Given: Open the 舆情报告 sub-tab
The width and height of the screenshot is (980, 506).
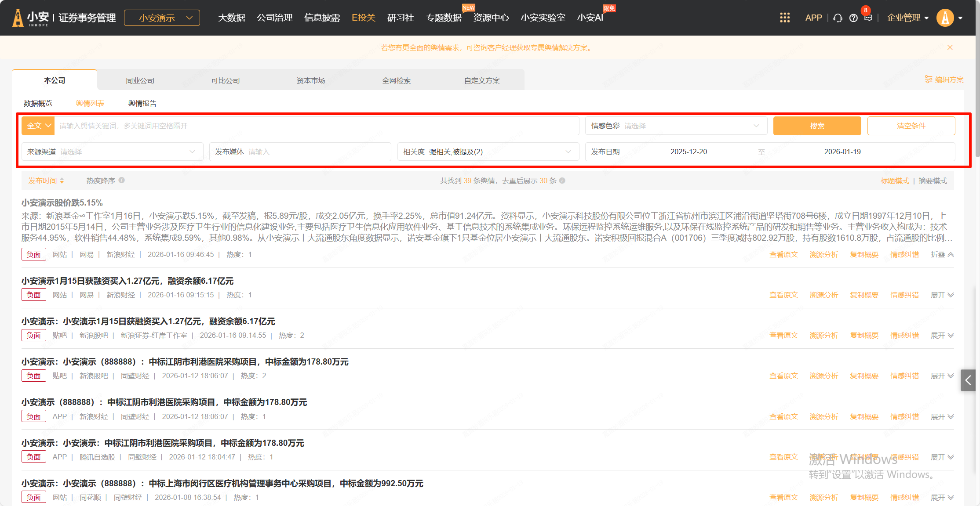Looking at the screenshot, I should (142, 103).
